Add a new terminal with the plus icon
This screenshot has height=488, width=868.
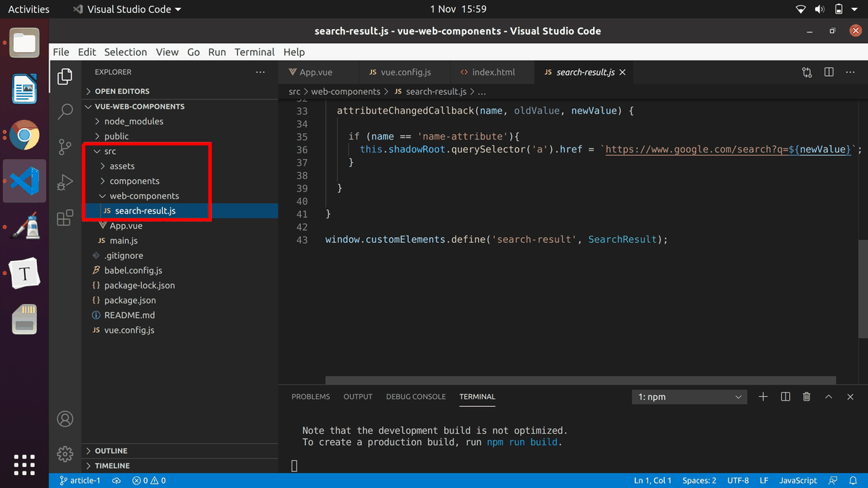pos(763,396)
